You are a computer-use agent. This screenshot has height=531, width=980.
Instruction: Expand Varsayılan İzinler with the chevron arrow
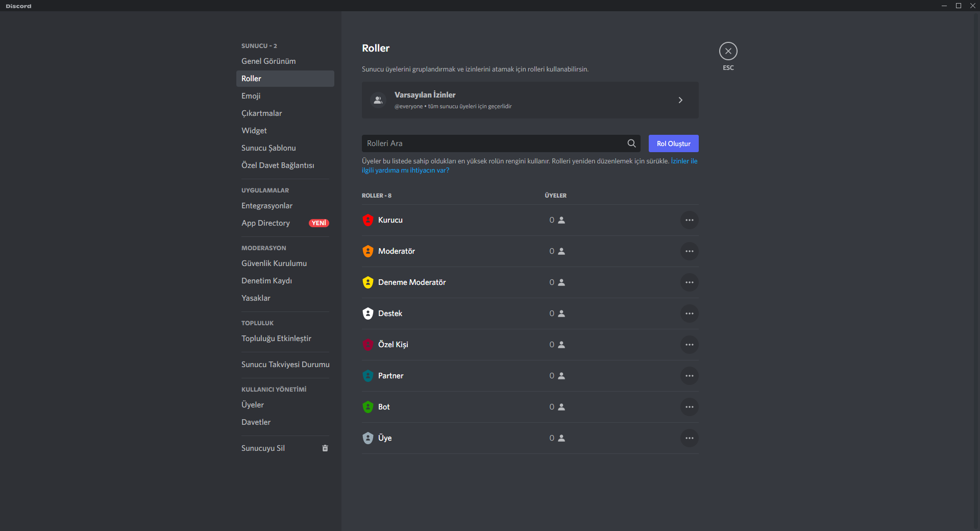680,100
